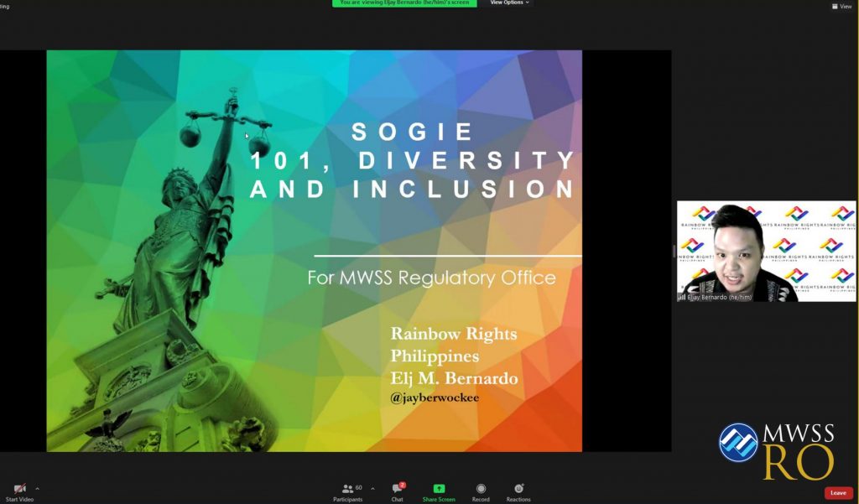Turn on camera with Start Video
This screenshot has height=504, width=859.
[20, 492]
